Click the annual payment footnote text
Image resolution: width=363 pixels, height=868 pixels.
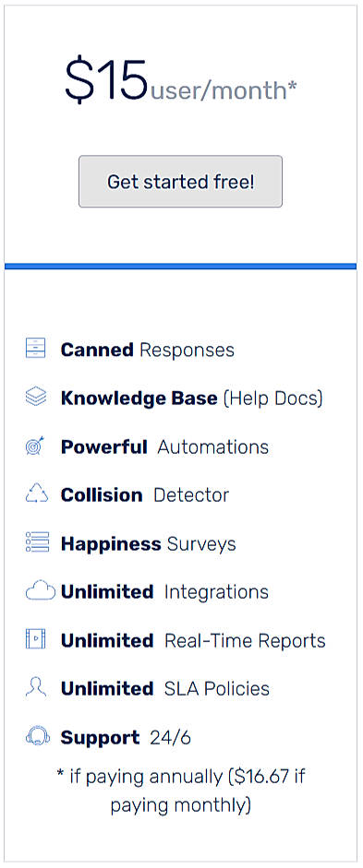[181, 791]
